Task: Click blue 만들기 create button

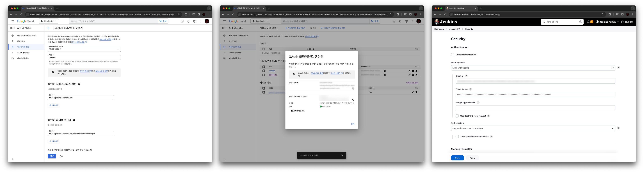Action: point(52,156)
